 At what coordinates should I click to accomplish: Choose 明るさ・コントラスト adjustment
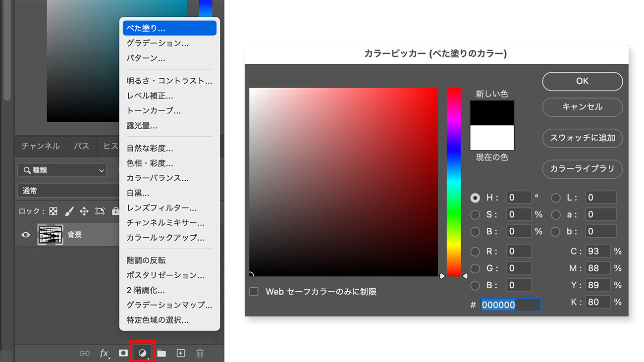pyautogui.click(x=169, y=81)
